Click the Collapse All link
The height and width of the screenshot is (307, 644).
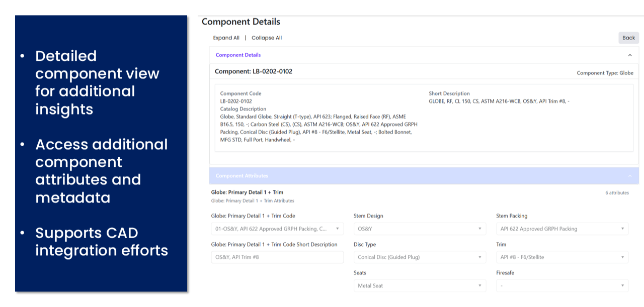267,38
